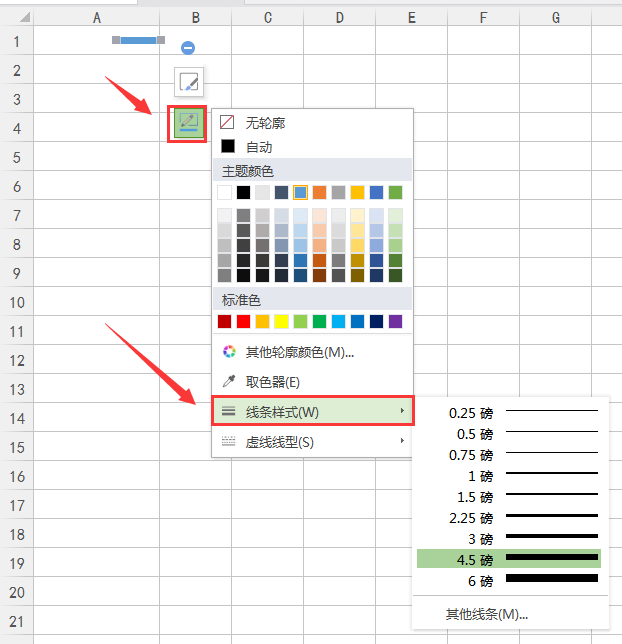Image resolution: width=622 pixels, height=644 pixels.
Task: Select the blue line shape in row 1
Action: tap(138, 40)
